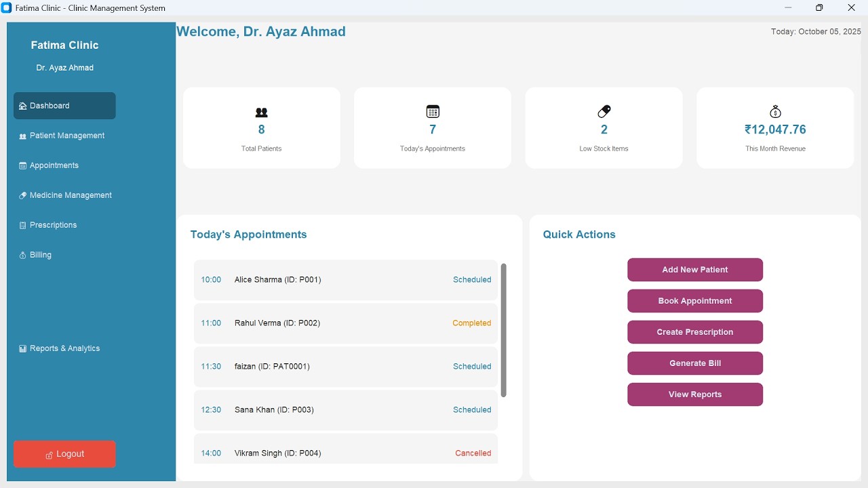
Task: Click the View Reports button
Action: [x=695, y=394]
